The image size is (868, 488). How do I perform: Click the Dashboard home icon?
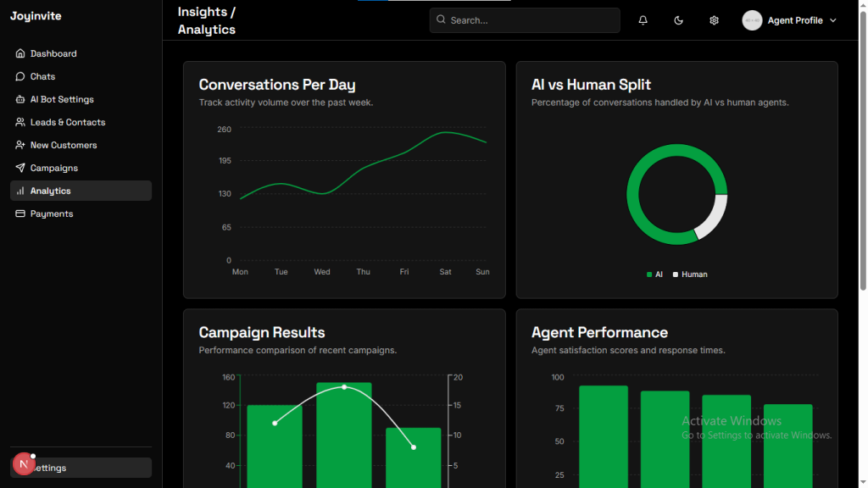(x=20, y=53)
